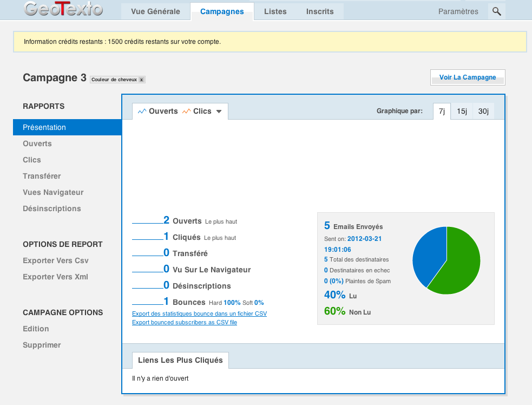Screen dimensions: 532x405
Task: Go to the Inscrits tab
Action: pos(320,11)
